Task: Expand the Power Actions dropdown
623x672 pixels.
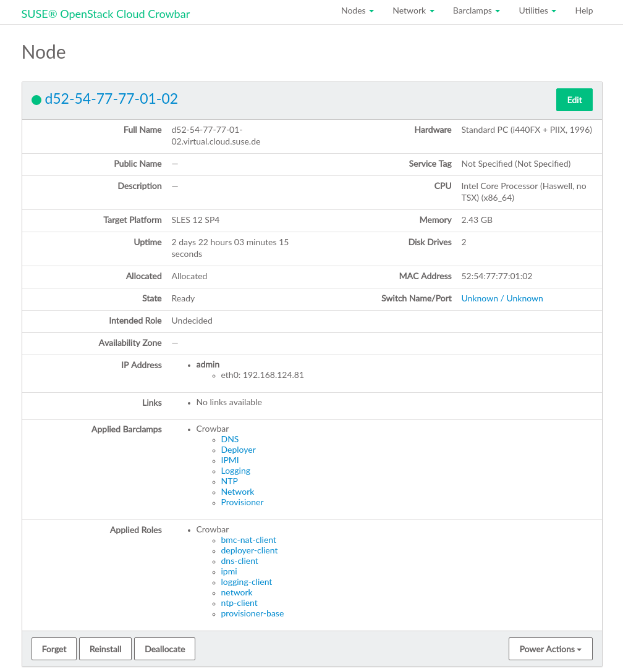Action: pyautogui.click(x=550, y=649)
